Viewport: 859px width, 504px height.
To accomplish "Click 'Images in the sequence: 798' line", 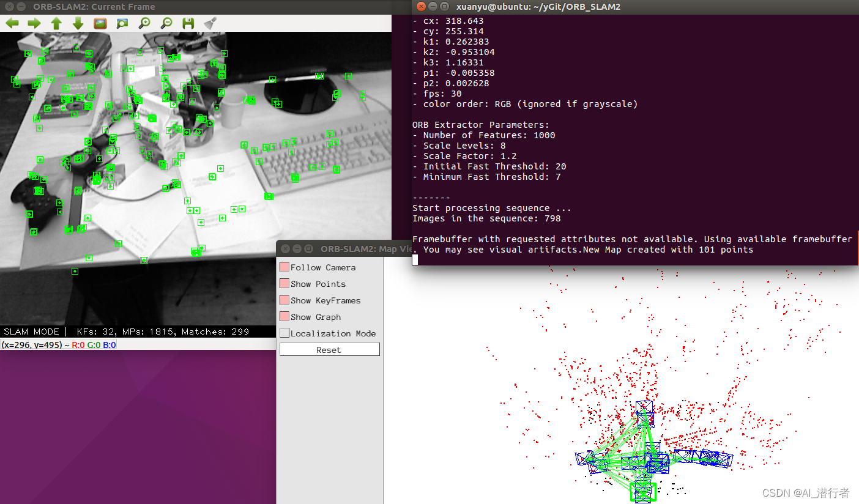I will tap(486, 218).
